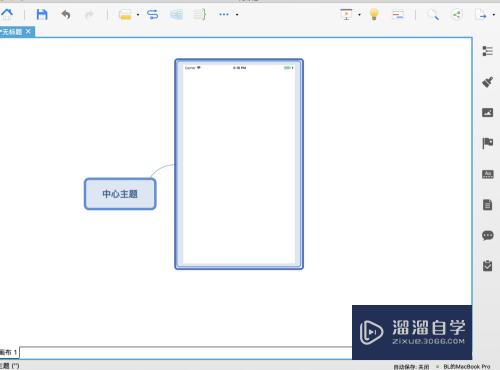Viewport: 500px width, 370px height.
Task: Redo the last undone action
Action: [89, 15]
